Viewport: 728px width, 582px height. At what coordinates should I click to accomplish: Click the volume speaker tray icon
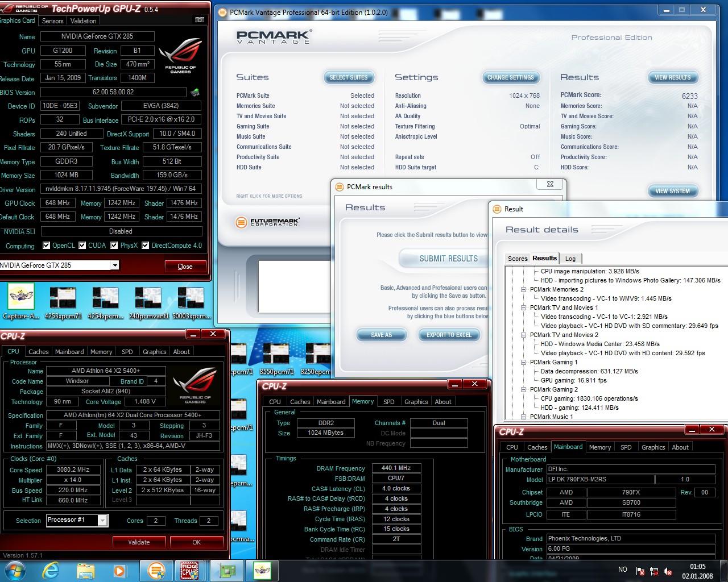tap(669, 571)
